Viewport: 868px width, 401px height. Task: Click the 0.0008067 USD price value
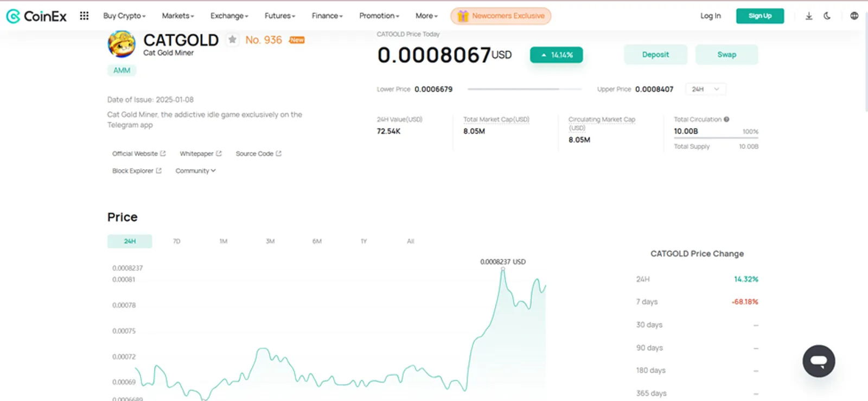444,55
